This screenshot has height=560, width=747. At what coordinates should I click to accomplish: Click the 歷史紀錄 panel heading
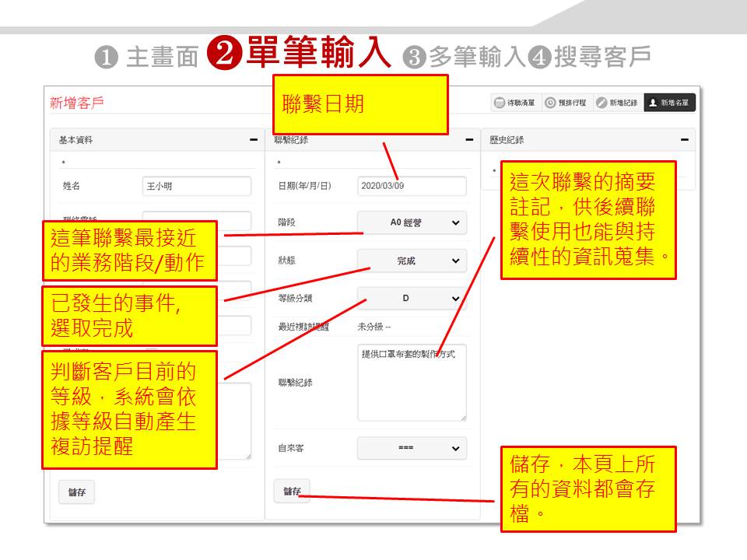pyautogui.click(x=507, y=140)
